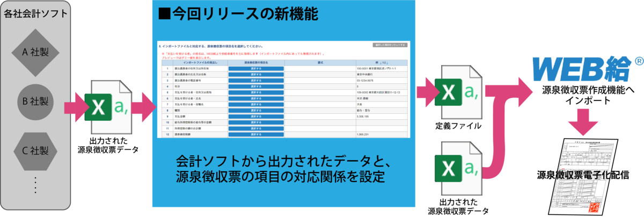Click example value 5,308,195

coord(362,116)
